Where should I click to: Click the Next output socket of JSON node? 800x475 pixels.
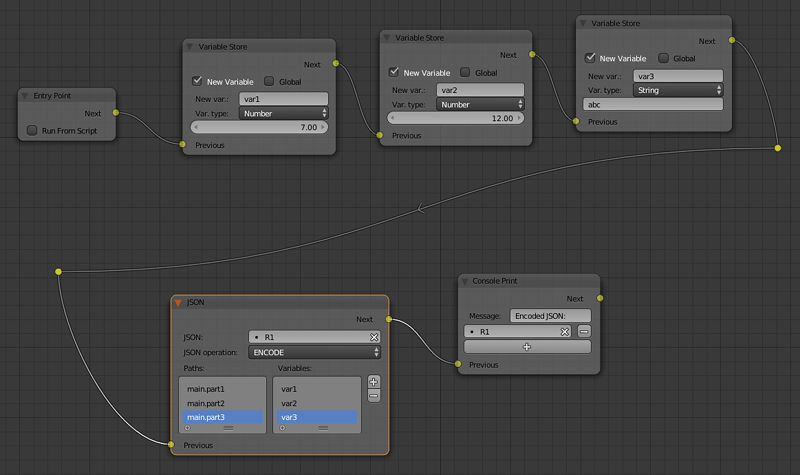389,320
